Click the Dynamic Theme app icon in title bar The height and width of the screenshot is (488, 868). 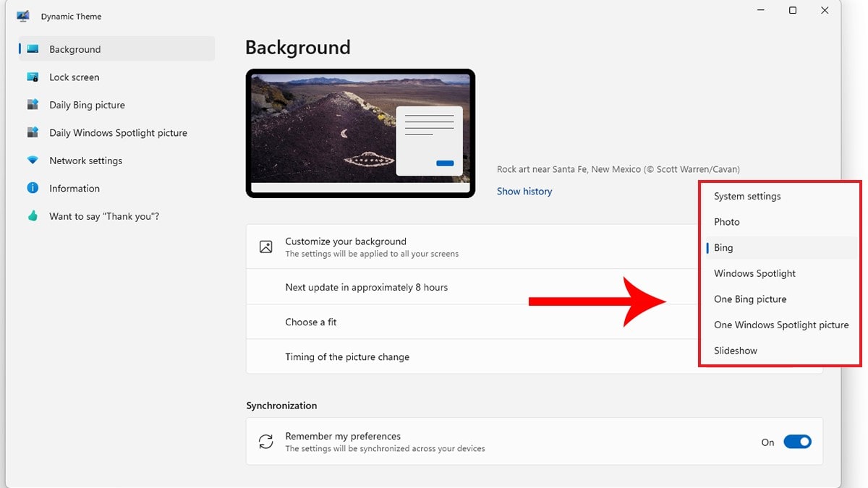[22, 16]
